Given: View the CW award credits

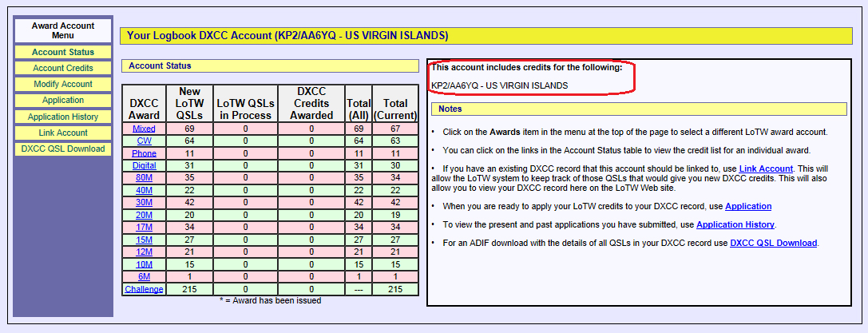Looking at the screenshot, I should [144, 141].
